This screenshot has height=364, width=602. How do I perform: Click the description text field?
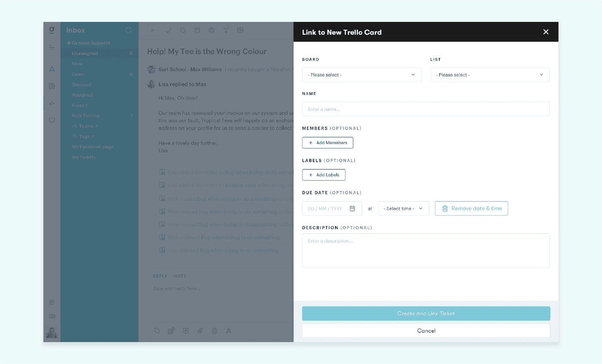426,250
